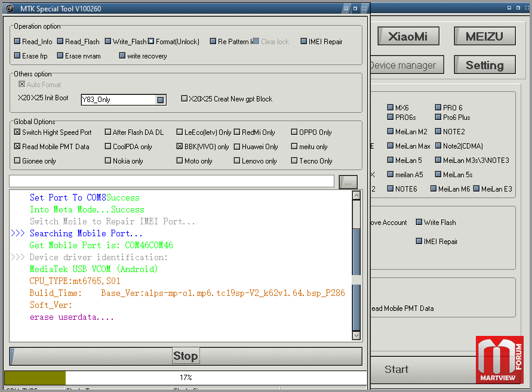Check MeiLan Max model
Viewport: 532px width, 392px height.
tap(390, 146)
